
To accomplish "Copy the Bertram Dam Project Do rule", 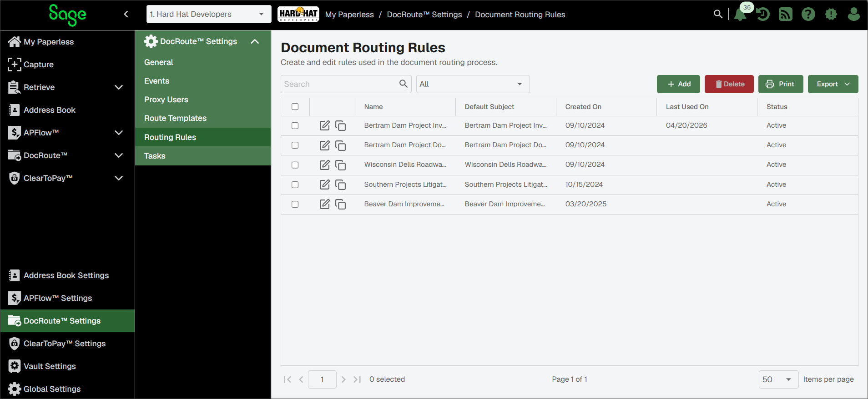I will point(340,145).
